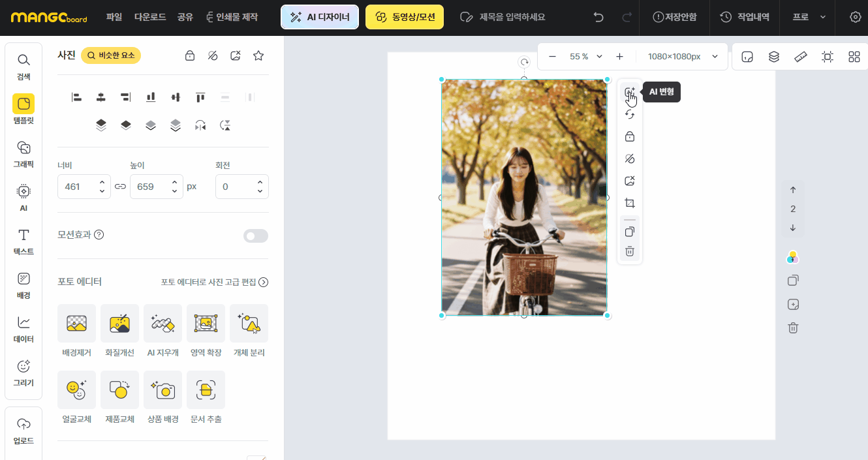
Task: Toggle the 모션효과 motion effect switch
Action: [x=255, y=236]
